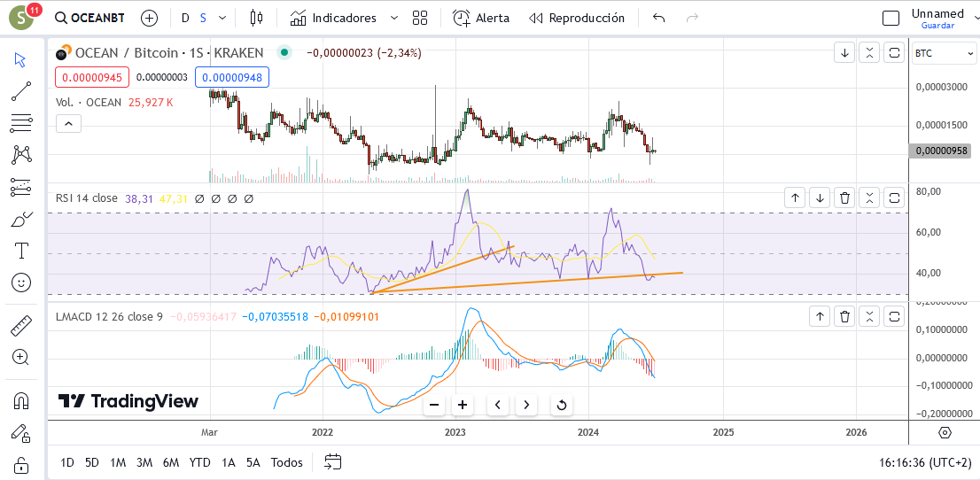
Task: Delete the RSI pane
Action: click(844, 198)
